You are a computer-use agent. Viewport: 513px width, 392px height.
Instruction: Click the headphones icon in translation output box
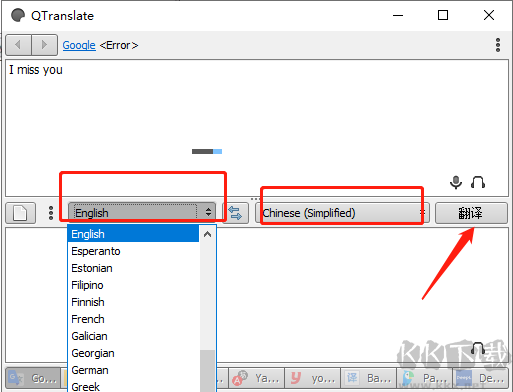[478, 348]
